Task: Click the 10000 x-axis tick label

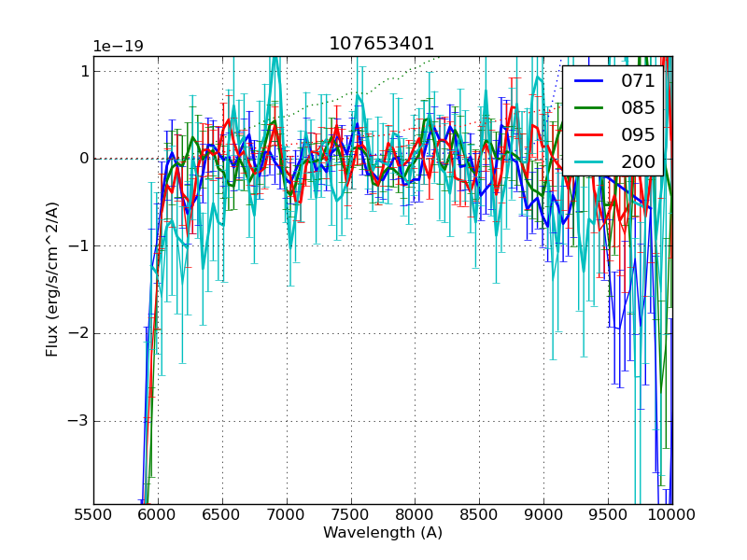Action: 672,514
